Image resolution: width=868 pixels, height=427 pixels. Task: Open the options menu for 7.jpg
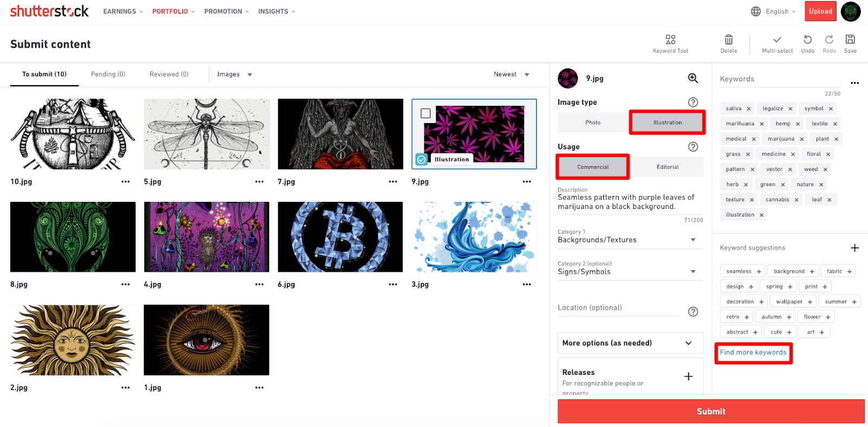pyautogui.click(x=393, y=182)
